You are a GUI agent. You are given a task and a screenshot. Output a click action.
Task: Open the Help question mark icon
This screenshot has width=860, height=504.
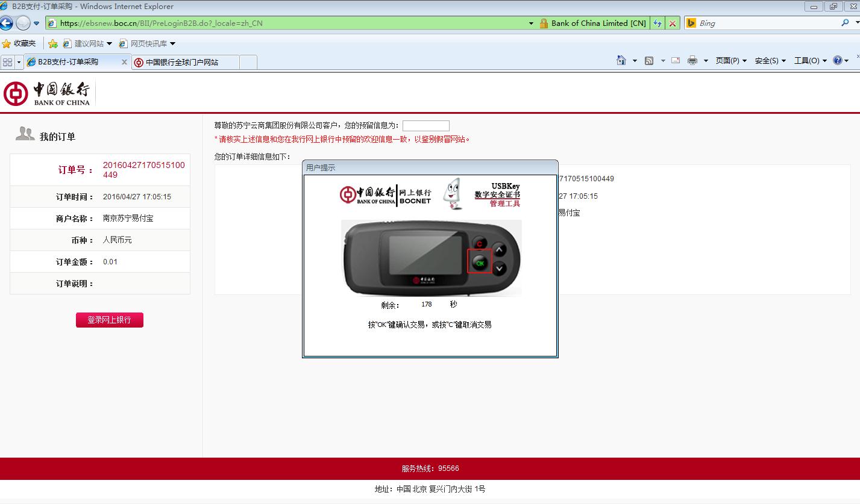click(837, 60)
